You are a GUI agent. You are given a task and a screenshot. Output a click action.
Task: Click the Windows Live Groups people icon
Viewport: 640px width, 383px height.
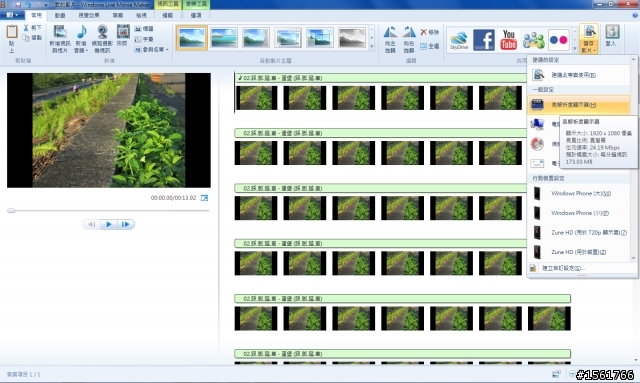tap(534, 40)
